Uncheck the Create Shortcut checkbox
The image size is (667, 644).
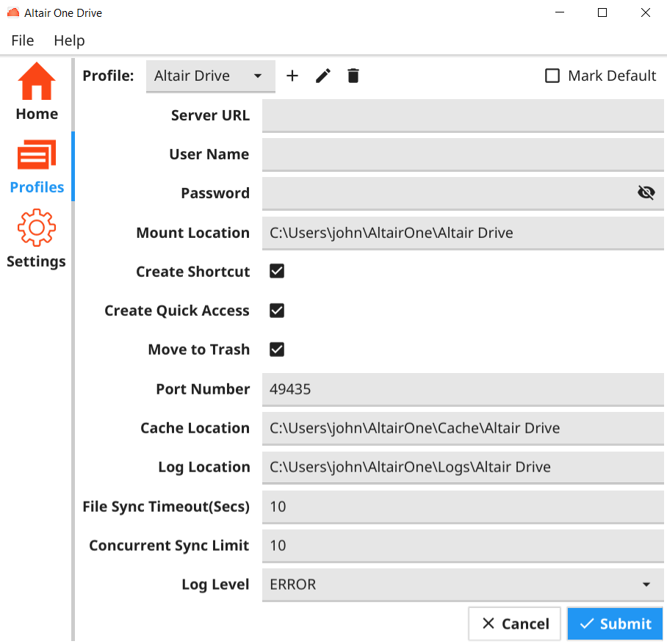click(277, 271)
